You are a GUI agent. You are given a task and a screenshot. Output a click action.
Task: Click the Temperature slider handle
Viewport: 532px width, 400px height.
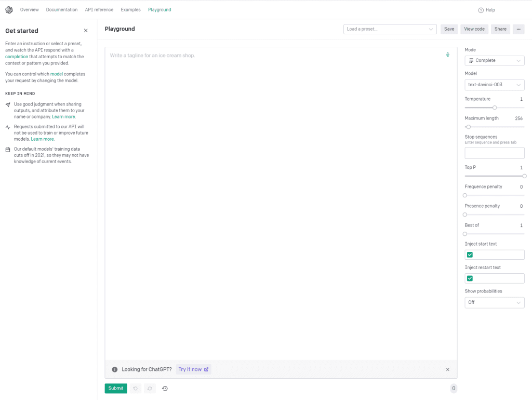[x=495, y=108]
